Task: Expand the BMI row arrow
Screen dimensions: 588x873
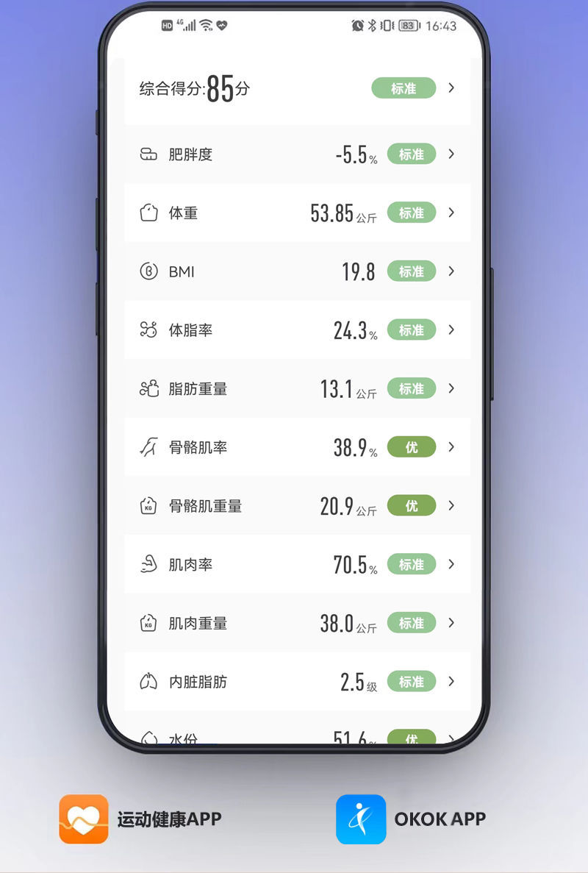Action: pos(451,271)
